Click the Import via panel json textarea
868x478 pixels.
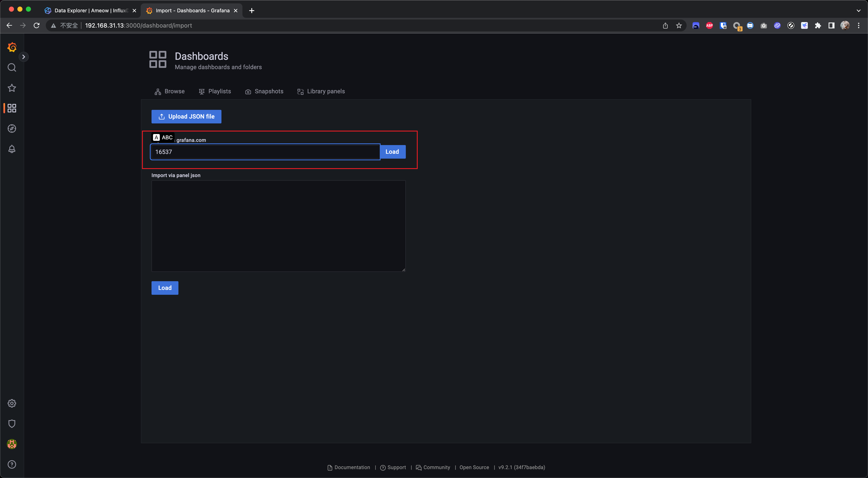click(278, 226)
